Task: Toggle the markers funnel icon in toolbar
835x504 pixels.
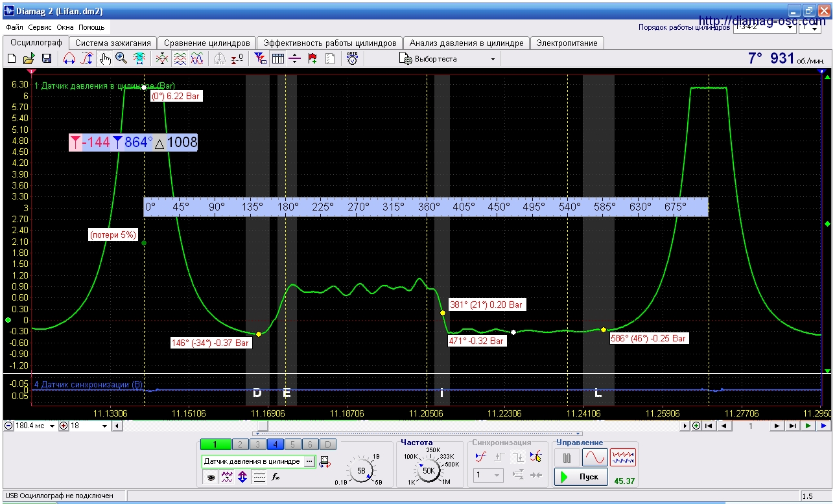Action: (260, 59)
